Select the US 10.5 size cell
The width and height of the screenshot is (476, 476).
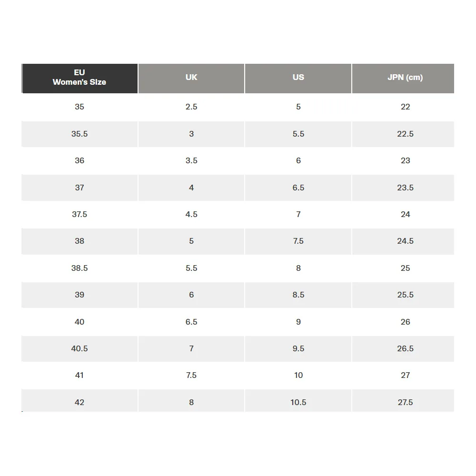(298, 402)
